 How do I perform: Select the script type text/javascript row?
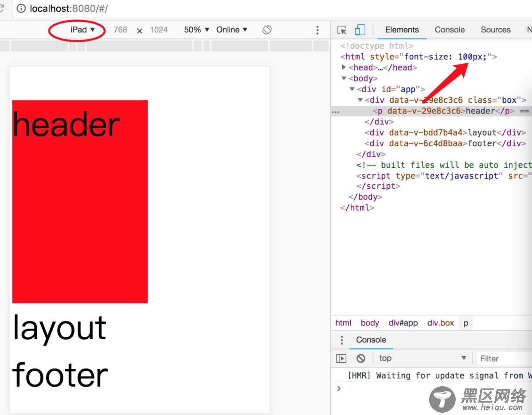431,176
